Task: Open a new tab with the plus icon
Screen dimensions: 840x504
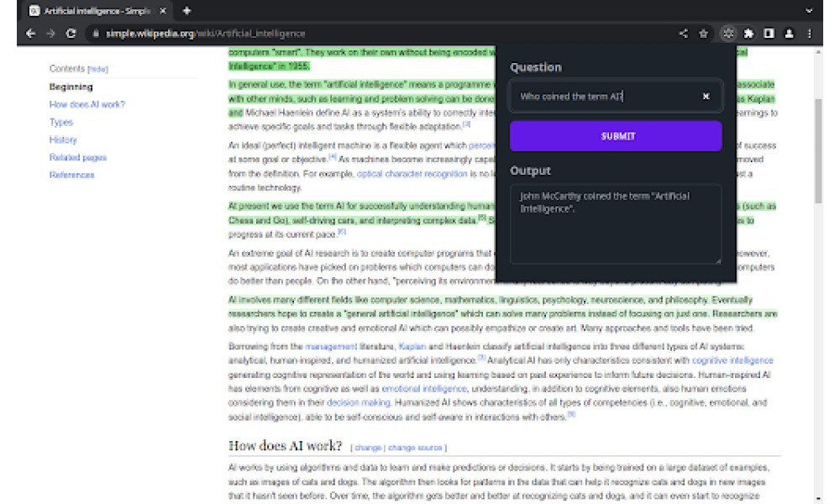Action: click(186, 10)
